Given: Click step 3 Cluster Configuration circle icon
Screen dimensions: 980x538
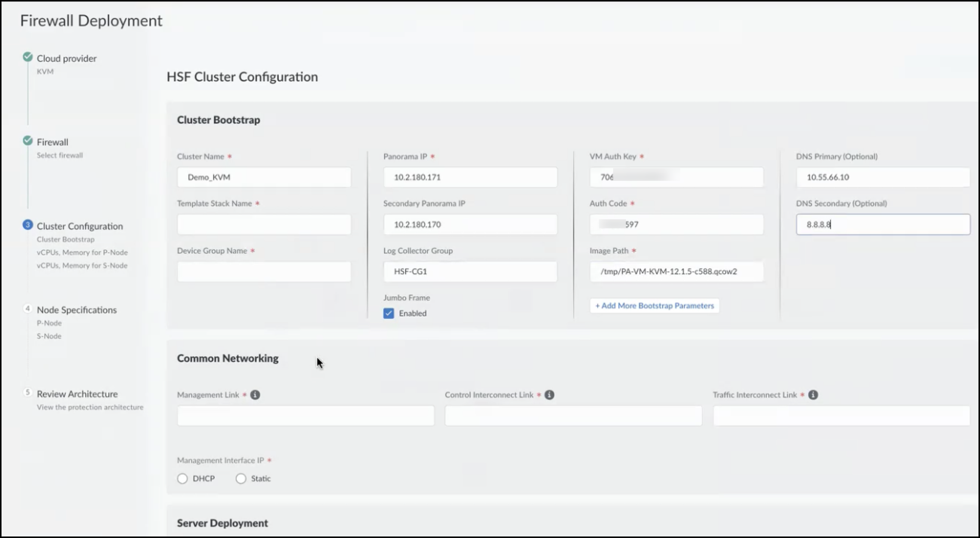Looking at the screenshot, I should point(27,225).
